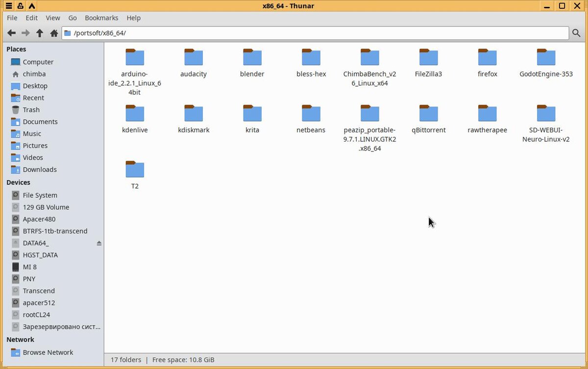
Task: Open Music in the sidebar
Action: point(52,133)
